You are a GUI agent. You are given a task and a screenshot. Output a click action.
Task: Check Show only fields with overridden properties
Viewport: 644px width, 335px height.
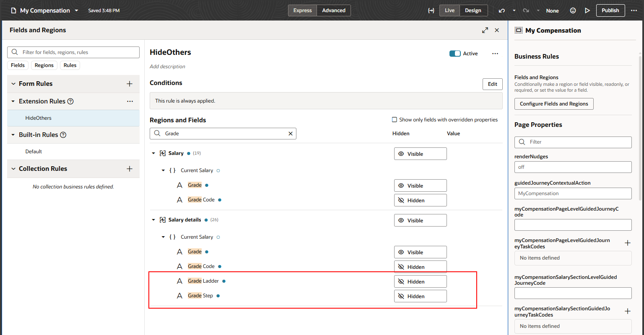(394, 120)
